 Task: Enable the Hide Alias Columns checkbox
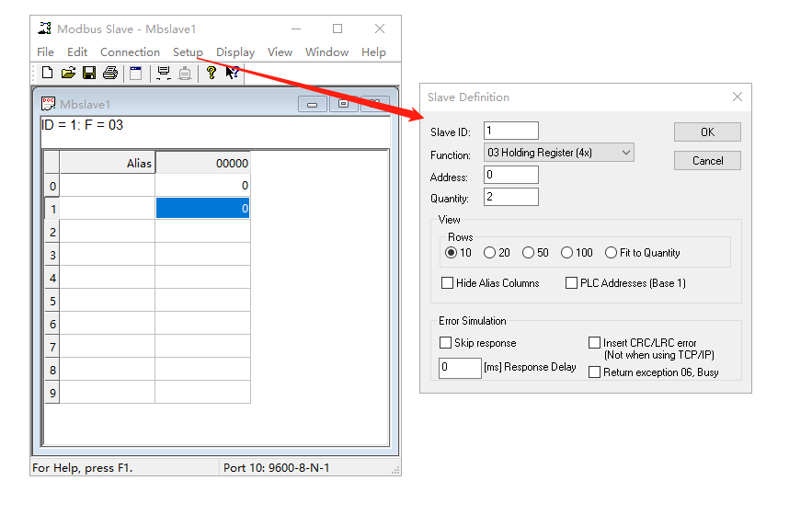[x=448, y=283]
